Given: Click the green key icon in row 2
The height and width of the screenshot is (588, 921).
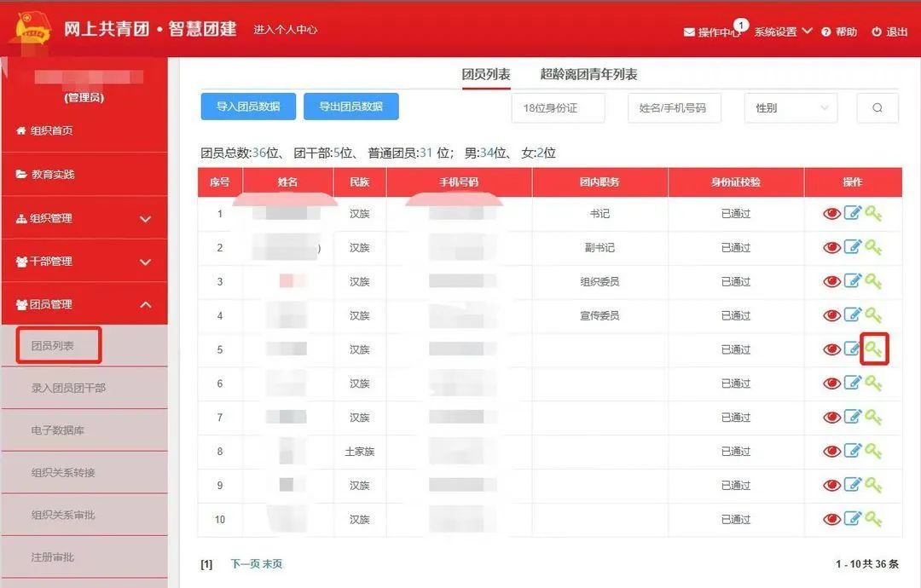Looking at the screenshot, I should pyautogui.click(x=873, y=248).
